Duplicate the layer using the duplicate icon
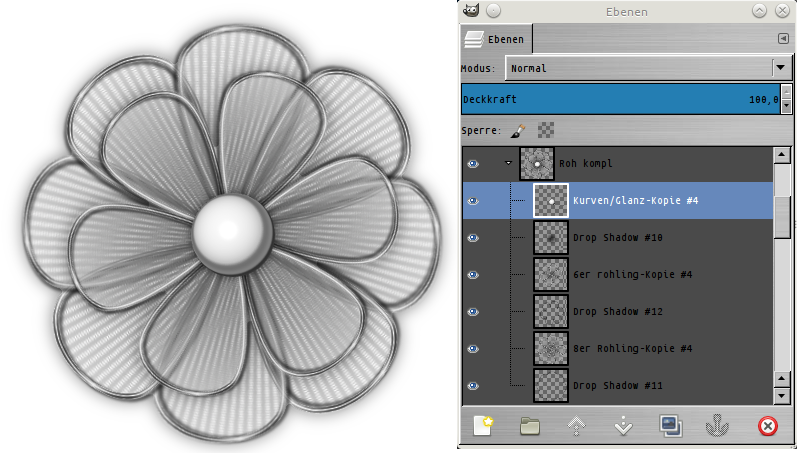 (671, 426)
